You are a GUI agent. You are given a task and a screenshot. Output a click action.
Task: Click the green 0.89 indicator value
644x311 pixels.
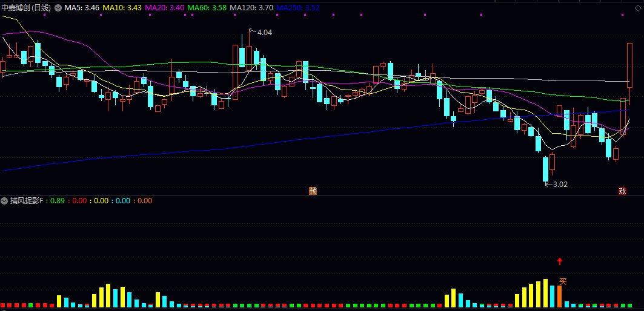point(58,201)
